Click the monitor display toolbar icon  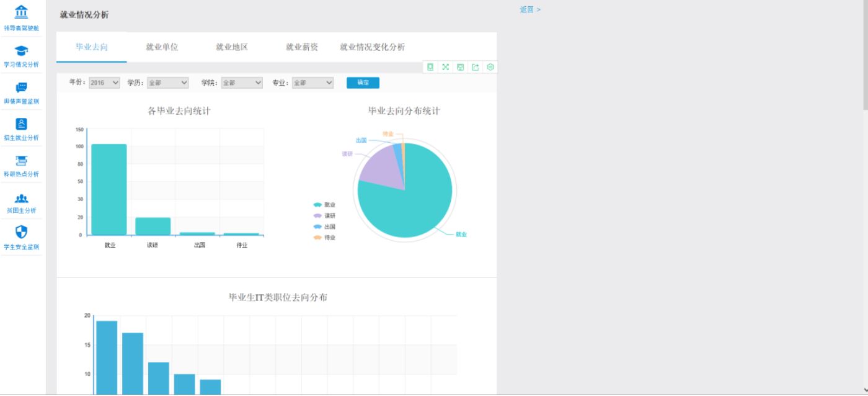[460, 67]
